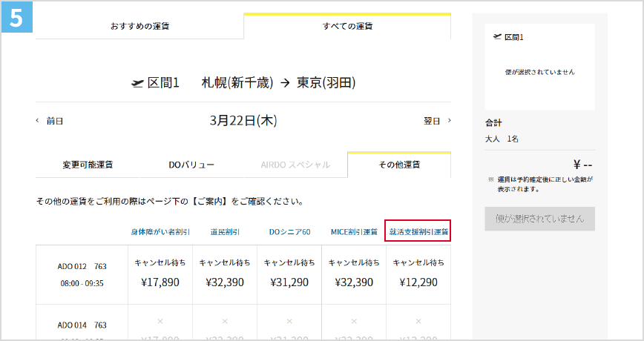Click the disabled 便が選択されていません button
The height and width of the screenshot is (341, 644).
[x=539, y=219]
